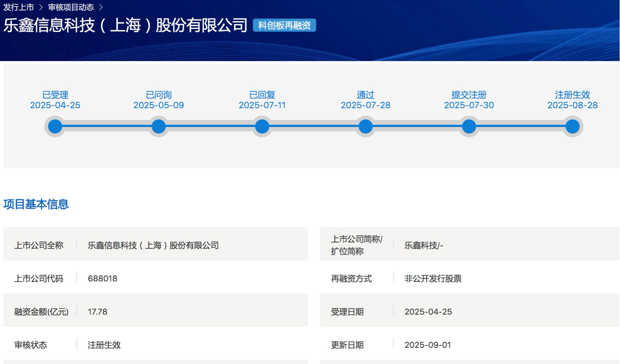
Task: Select the 审核状态 field label
Action: [x=30, y=345]
